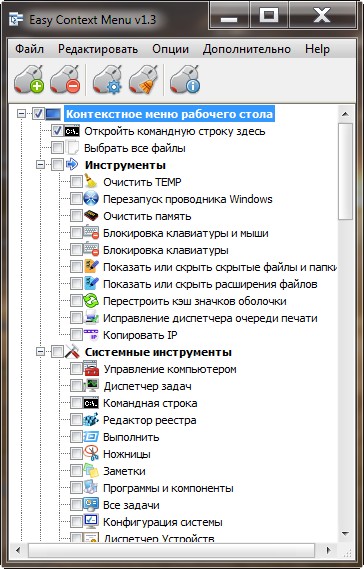Click the sticky notes icon beside Заметки
This screenshot has height=569, width=364.
click(91, 471)
